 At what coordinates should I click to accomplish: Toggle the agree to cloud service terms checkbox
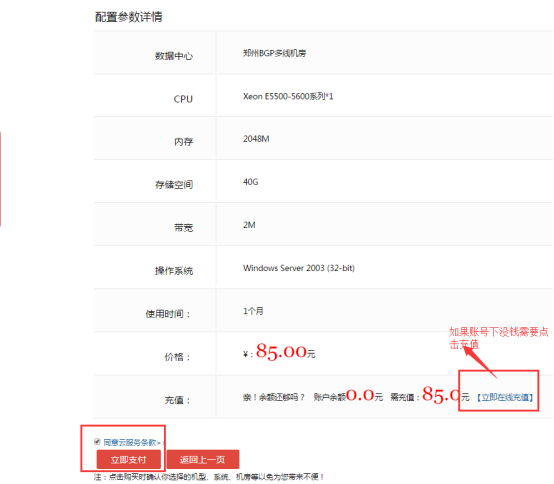pyautogui.click(x=97, y=441)
